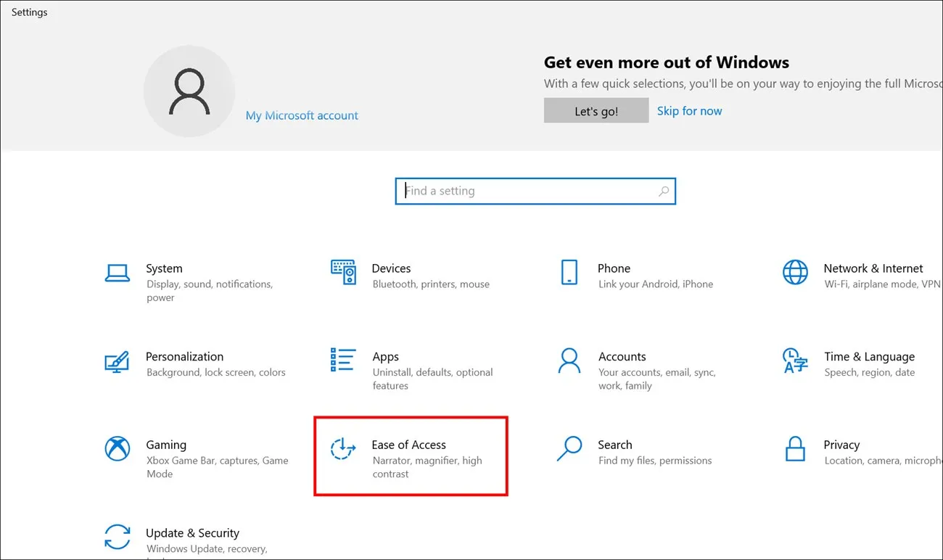Screen dimensions: 943x560
Task: Open Network & Internet settings
Action: (849, 276)
